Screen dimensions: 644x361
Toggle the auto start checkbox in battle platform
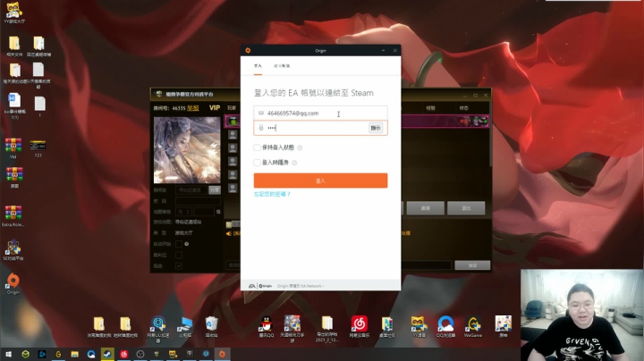179,244
